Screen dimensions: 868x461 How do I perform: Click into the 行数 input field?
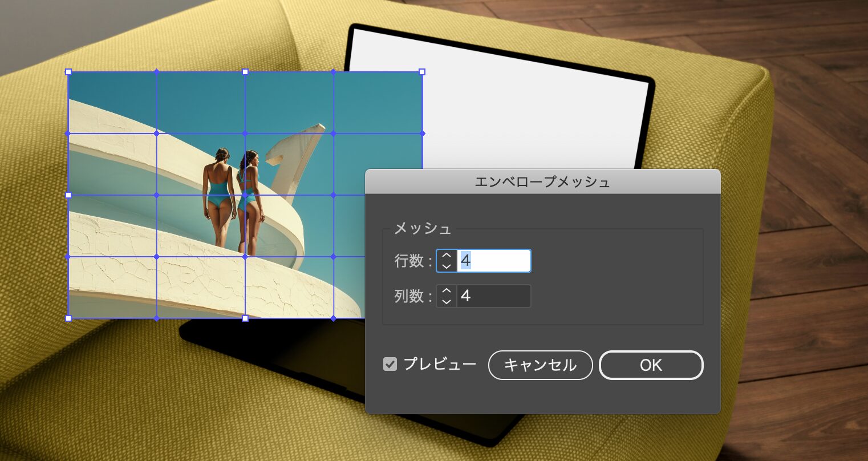(494, 261)
